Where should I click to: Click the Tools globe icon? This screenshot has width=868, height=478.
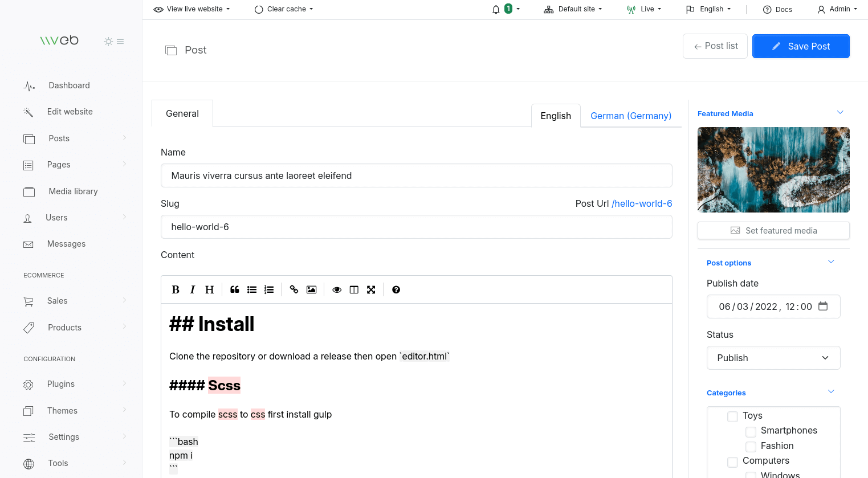(x=28, y=464)
